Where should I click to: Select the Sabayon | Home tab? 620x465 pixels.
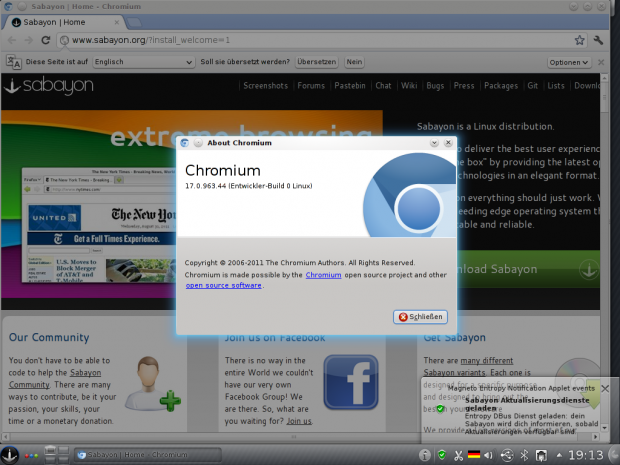click(x=65, y=22)
